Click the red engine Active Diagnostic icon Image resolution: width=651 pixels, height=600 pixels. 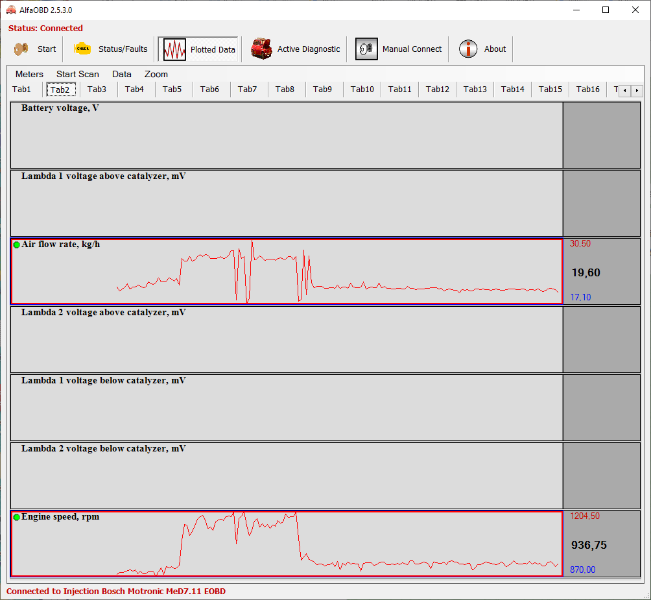tap(262, 49)
